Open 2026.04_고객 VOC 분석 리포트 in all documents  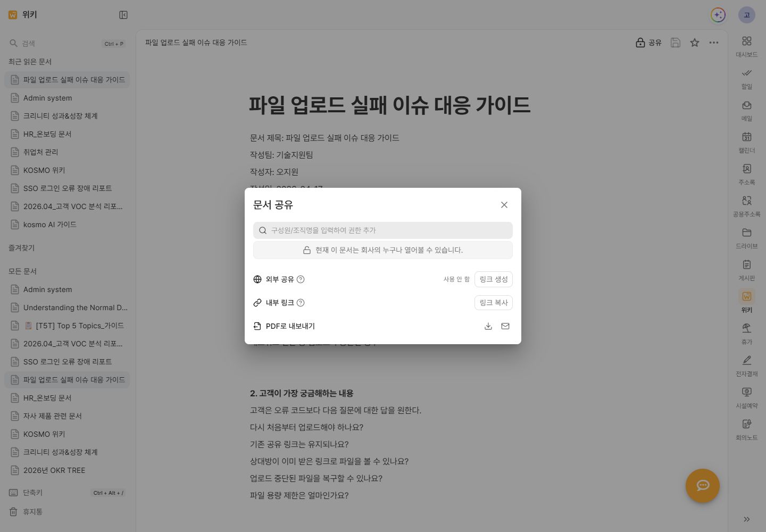67,344
